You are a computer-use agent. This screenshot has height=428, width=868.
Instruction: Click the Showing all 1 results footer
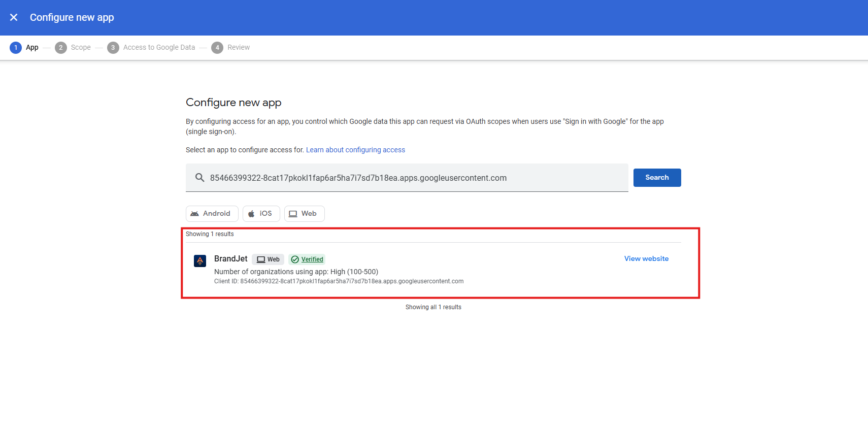click(433, 307)
